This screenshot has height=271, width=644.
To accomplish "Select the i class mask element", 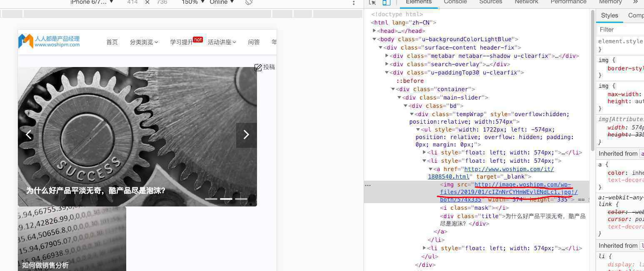I will pyautogui.click(x=474, y=208).
